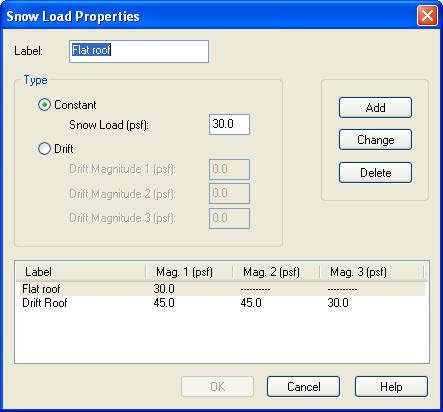Click the Delete button
The image size is (443, 412).
click(x=375, y=173)
